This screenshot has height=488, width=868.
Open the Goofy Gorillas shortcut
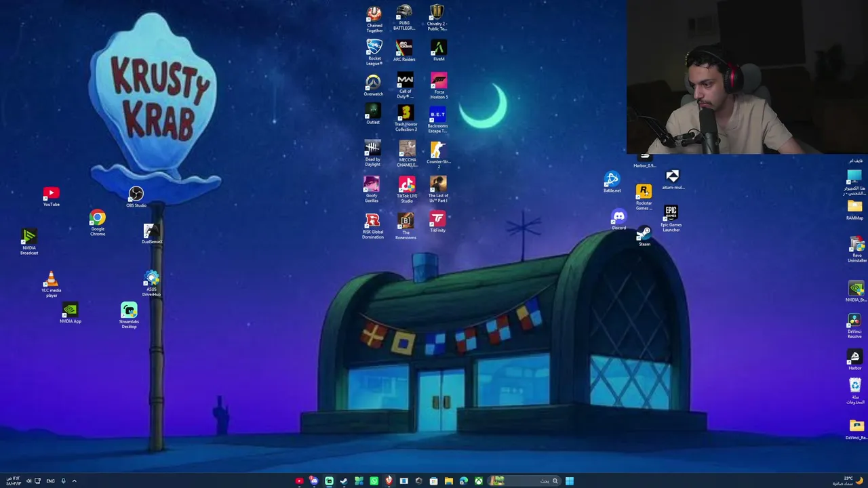(372, 190)
